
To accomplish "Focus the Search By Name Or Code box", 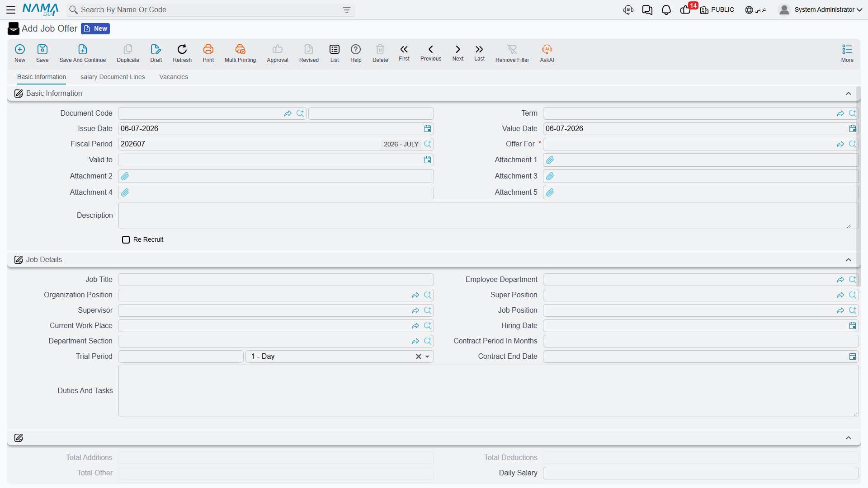I will pyautogui.click(x=210, y=10).
